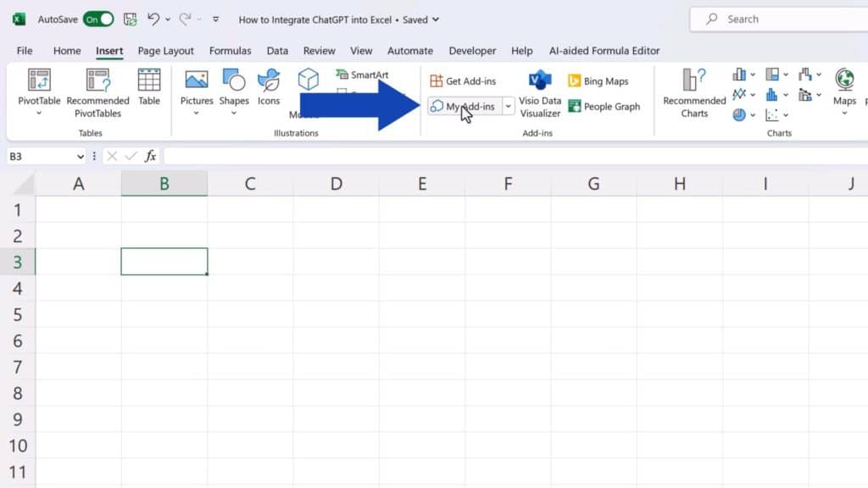Insert Column or Bar chart icon

(739, 75)
